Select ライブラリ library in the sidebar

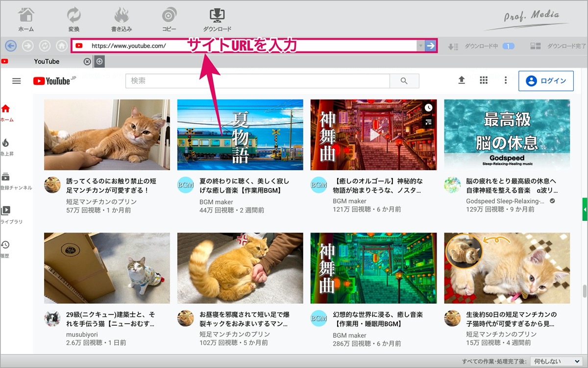click(x=11, y=215)
